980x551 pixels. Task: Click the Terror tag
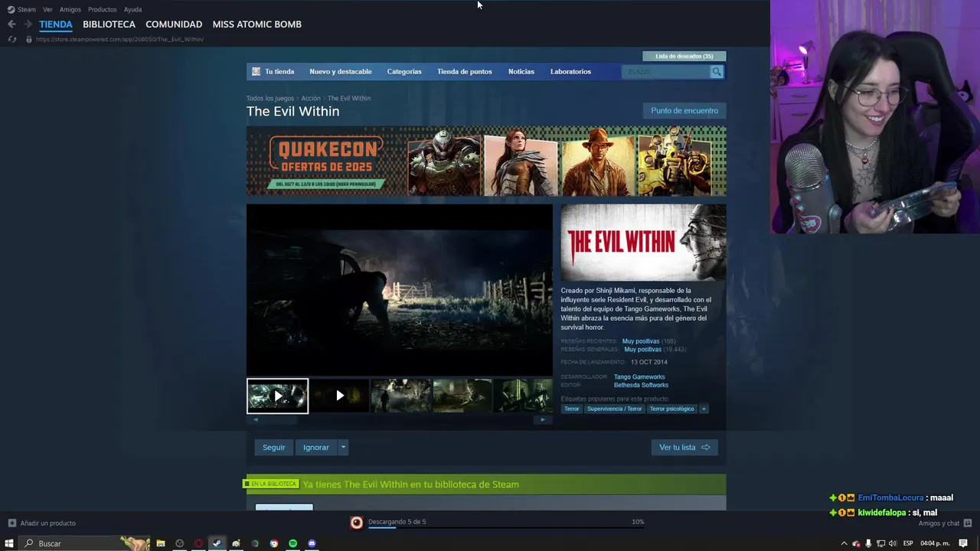coord(572,409)
